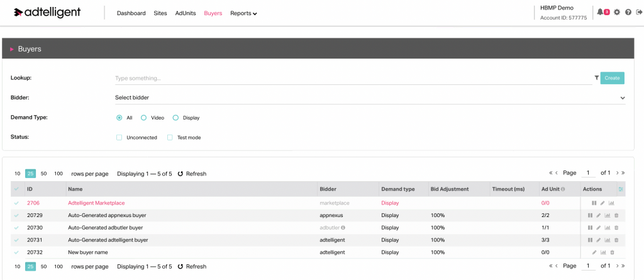Open column settings icon in table header
Image resolution: width=644 pixels, height=280 pixels.
[x=621, y=189]
